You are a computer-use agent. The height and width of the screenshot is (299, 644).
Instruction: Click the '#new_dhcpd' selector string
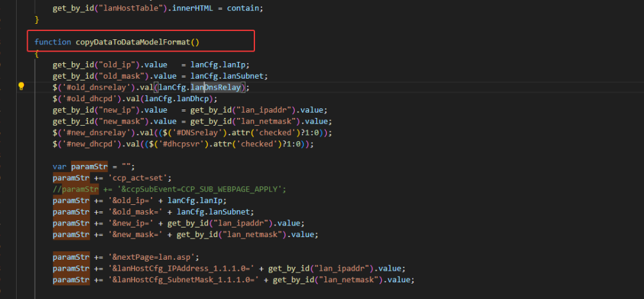pyautogui.click(x=83, y=144)
